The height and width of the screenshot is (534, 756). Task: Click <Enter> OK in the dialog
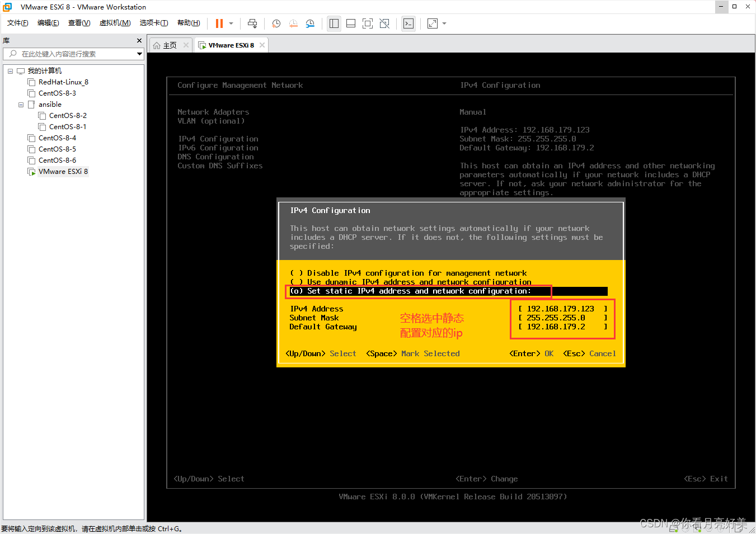pos(531,353)
